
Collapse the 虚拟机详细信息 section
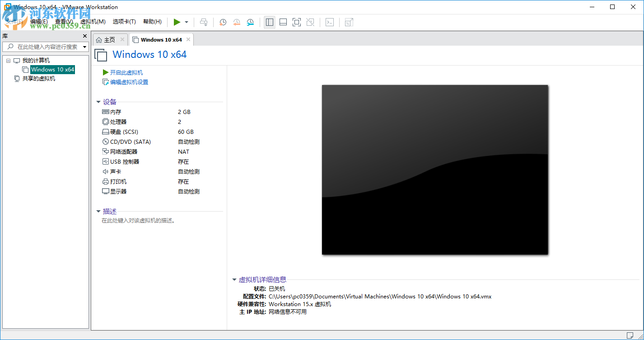234,279
